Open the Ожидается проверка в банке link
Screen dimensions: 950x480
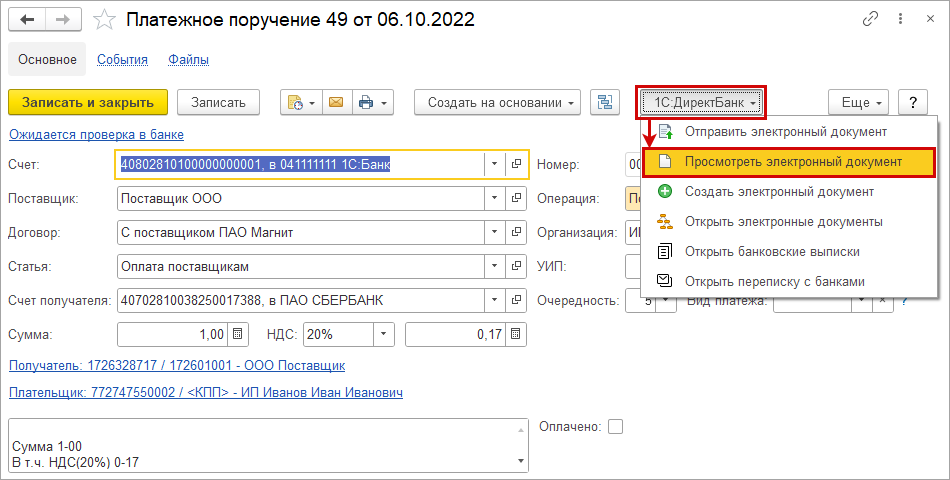click(x=96, y=134)
